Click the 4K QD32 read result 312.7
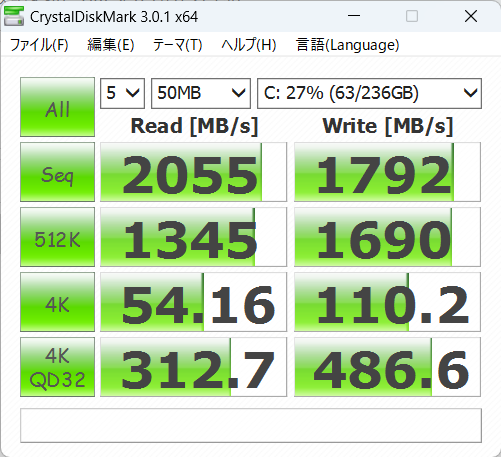Viewport: 501px width, 457px height. [x=193, y=367]
